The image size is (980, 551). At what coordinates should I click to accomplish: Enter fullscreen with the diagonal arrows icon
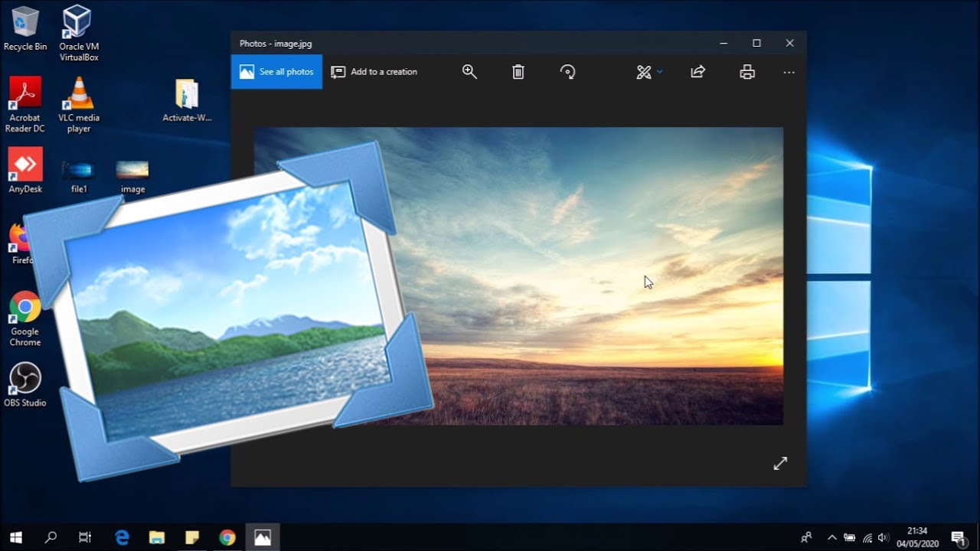(780, 463)
